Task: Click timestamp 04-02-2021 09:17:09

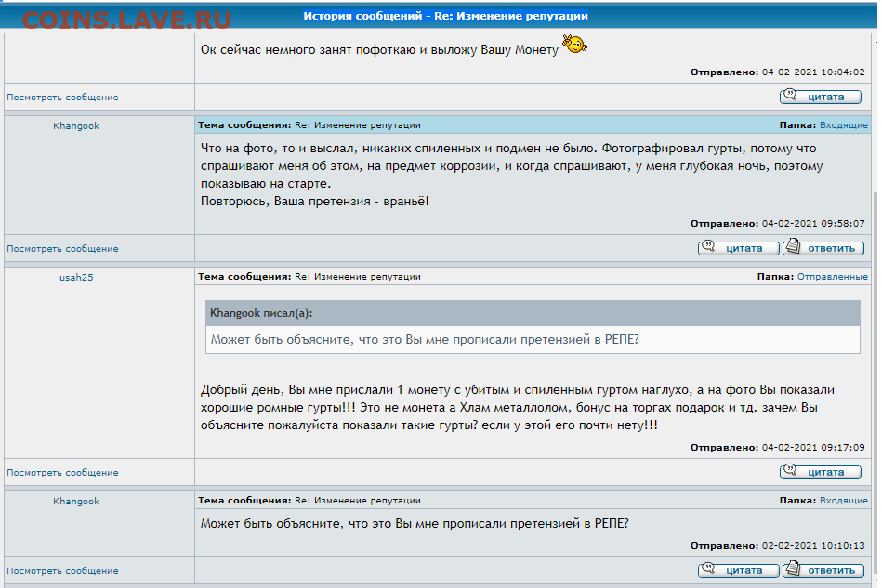Action: [x=813, y=448]
